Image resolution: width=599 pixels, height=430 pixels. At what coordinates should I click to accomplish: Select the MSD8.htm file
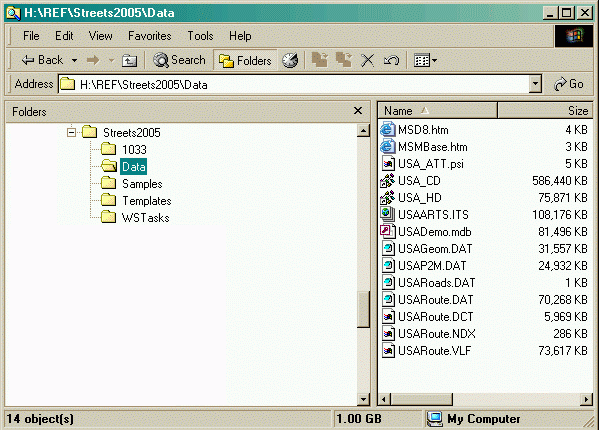423,130
